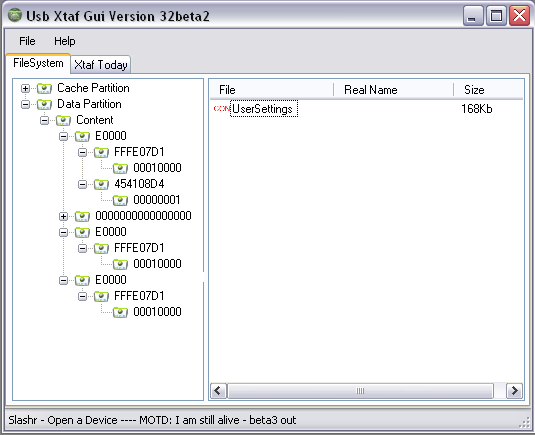This screenshot has height=435, width=535.
Task: Click the horizontal scrollbar thumb
Action: pyautogui.click(x=360, y=391)
